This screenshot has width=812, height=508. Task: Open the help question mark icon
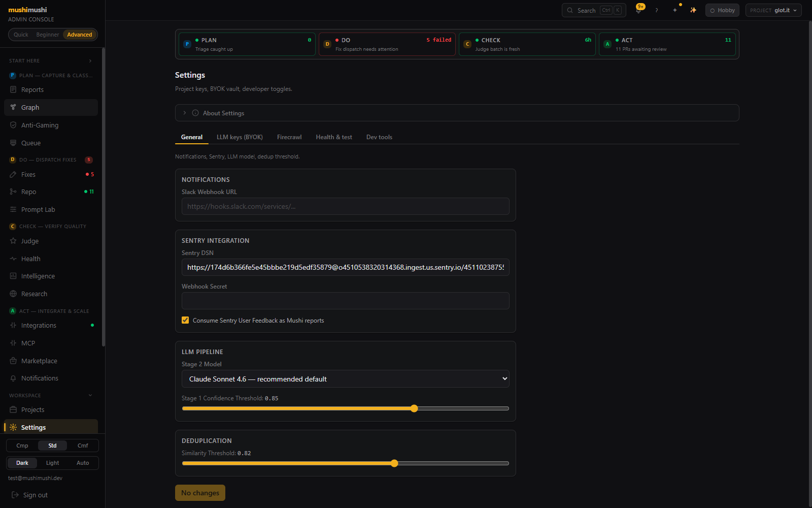657,10
